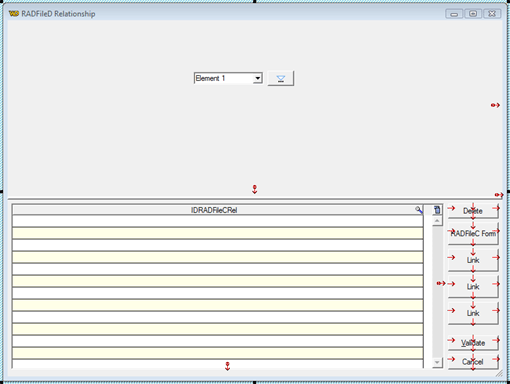Click the Delete button

(x=473, y=211)
